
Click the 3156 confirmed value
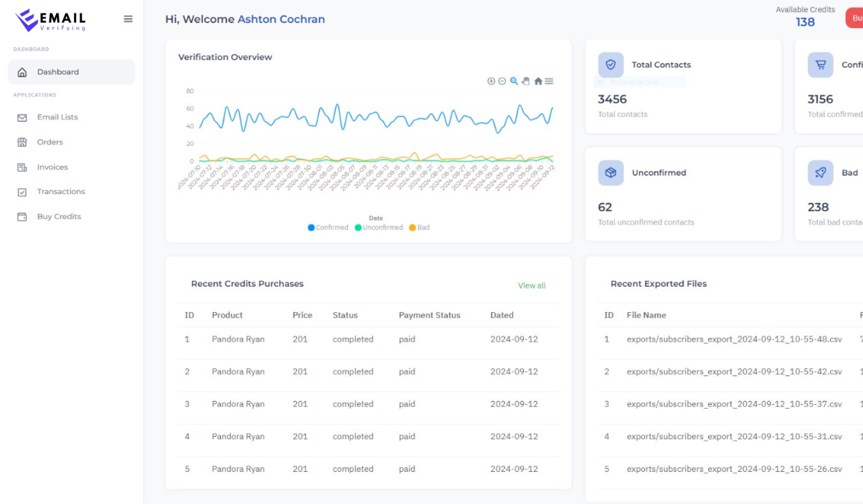pos(820,99)
